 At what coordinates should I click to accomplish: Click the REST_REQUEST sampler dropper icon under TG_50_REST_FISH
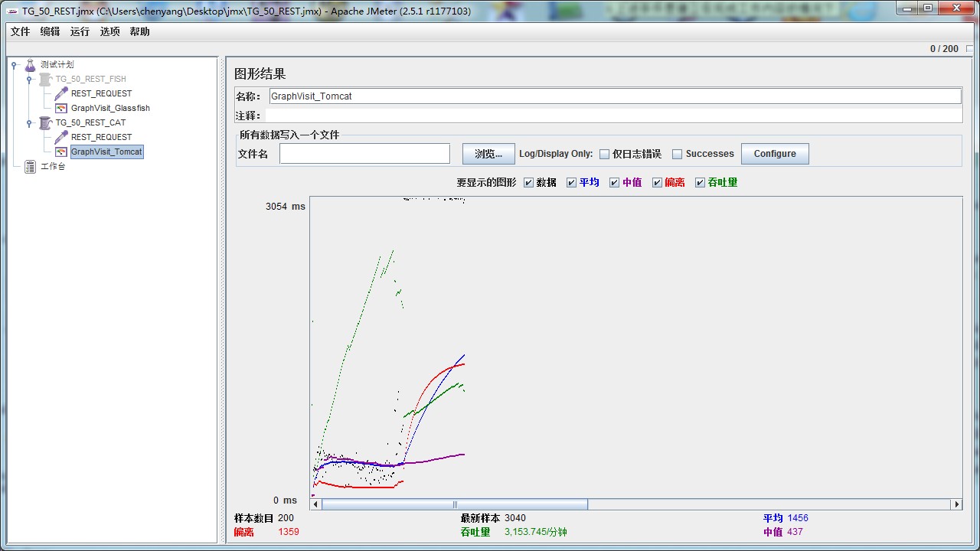[x=60, y=93]
